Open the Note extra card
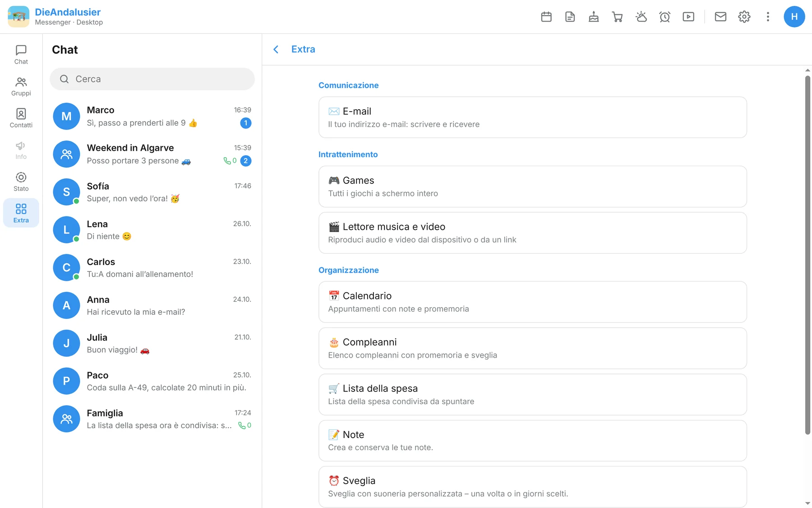812x508 pixels. (x=532, y=441)
